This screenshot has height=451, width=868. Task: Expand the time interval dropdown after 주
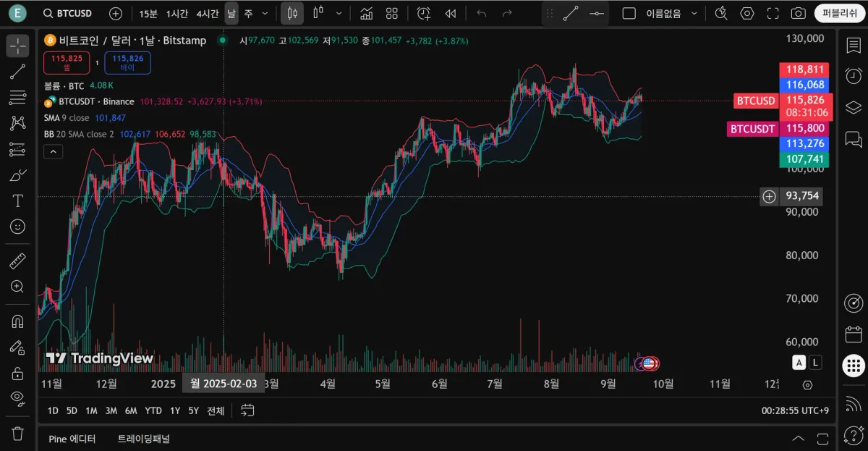(265, 13)
